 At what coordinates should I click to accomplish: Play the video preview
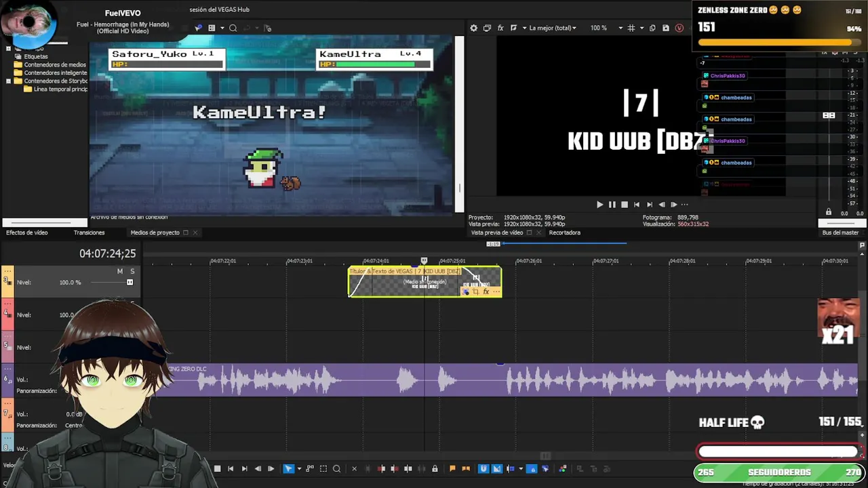coord(599,204)
